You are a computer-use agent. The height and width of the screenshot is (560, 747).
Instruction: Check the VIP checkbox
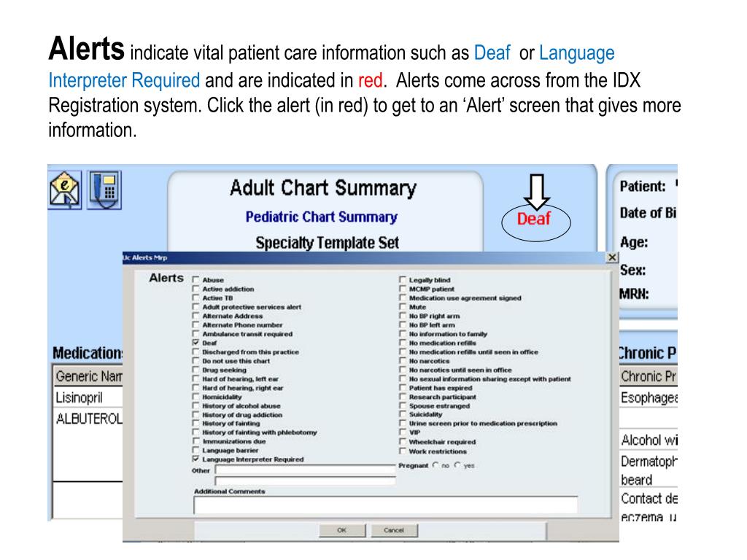point(403,432)
